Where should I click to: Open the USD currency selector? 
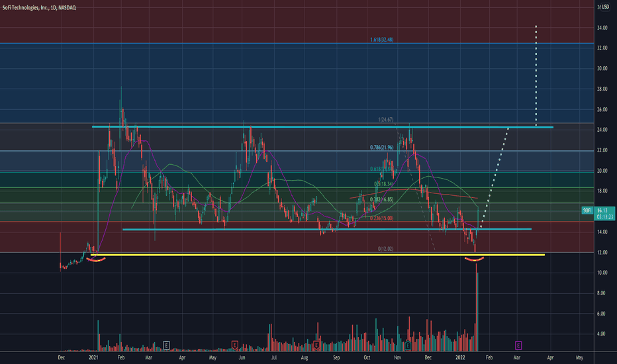[605, 7]
